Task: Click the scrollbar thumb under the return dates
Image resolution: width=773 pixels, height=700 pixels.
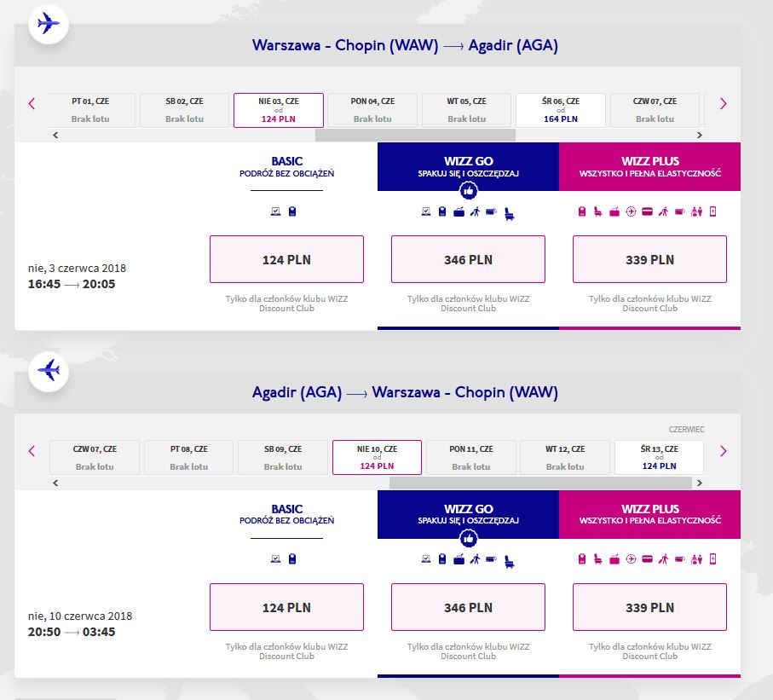Action: pyautogui.click(x=541, y=483)
